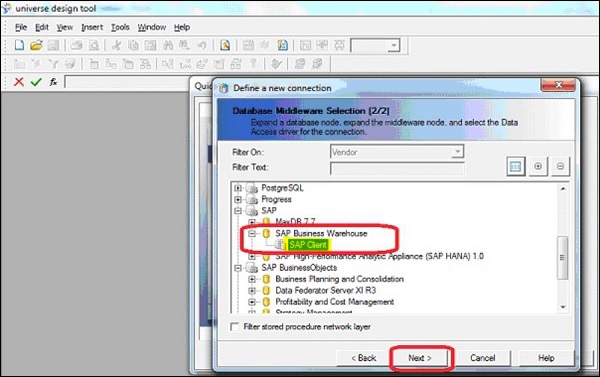Select the SAP Client driver item
600x377 pixels.
tap(308, 245)
